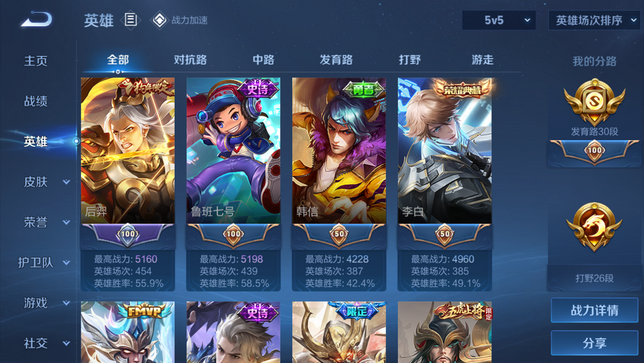Select the 鲁班七号 hero card
The height and width of the screenshot is (363, 644).
pos(233,184)
